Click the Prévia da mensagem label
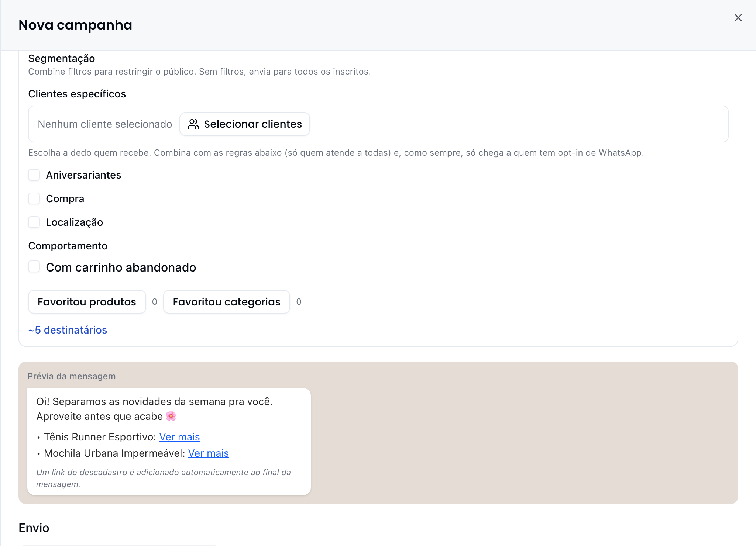This screenshot has width=756, height=546. coord(72,376)
